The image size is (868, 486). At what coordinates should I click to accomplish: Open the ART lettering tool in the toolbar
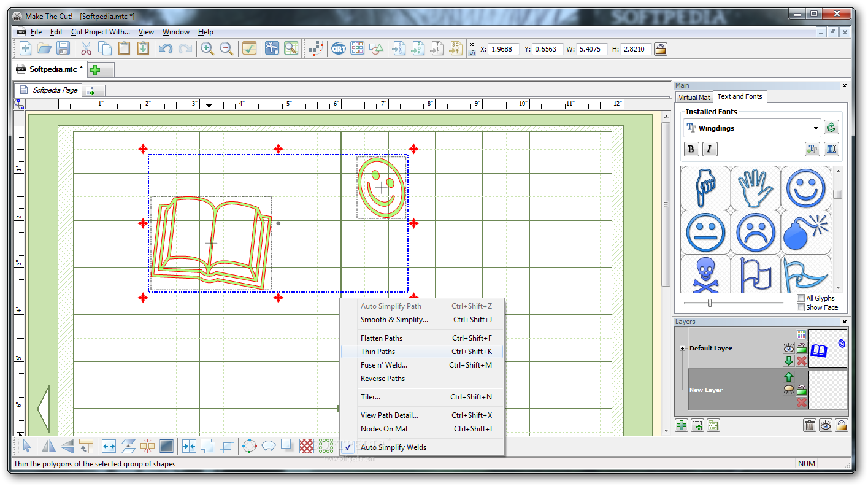coord(338,48)
